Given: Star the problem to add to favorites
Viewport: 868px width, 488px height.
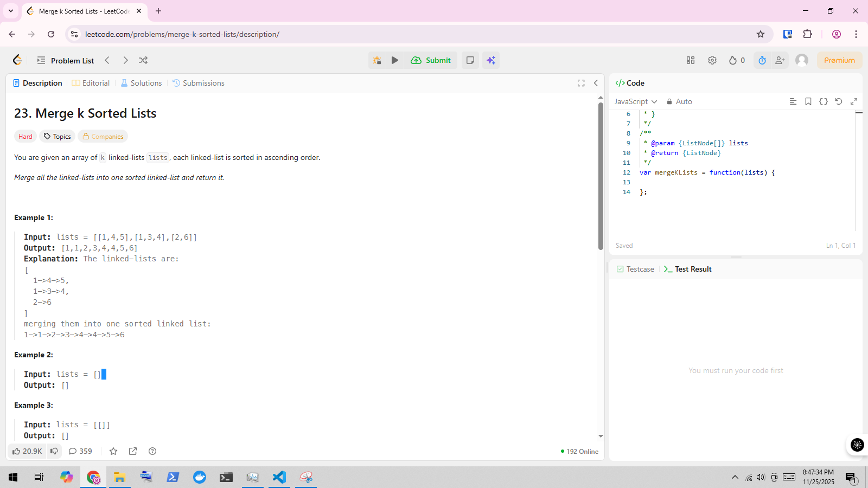Looking at the screenshot, I should coord(113,451).
